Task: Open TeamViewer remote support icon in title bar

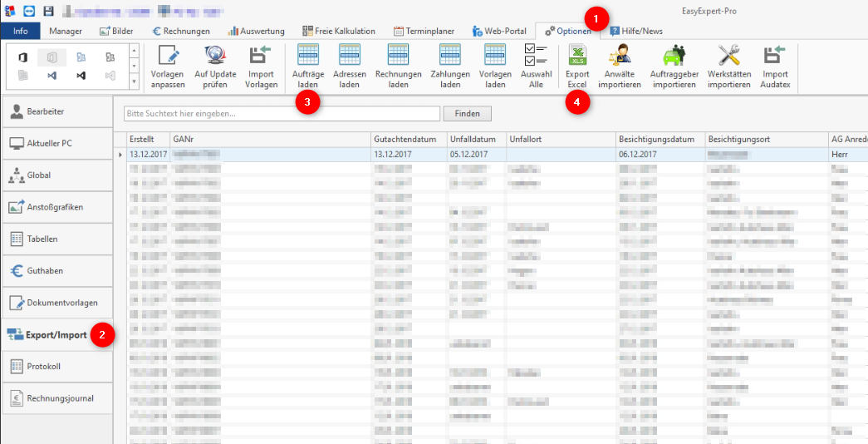Action: pyautogui.click(x=29, y=11)
